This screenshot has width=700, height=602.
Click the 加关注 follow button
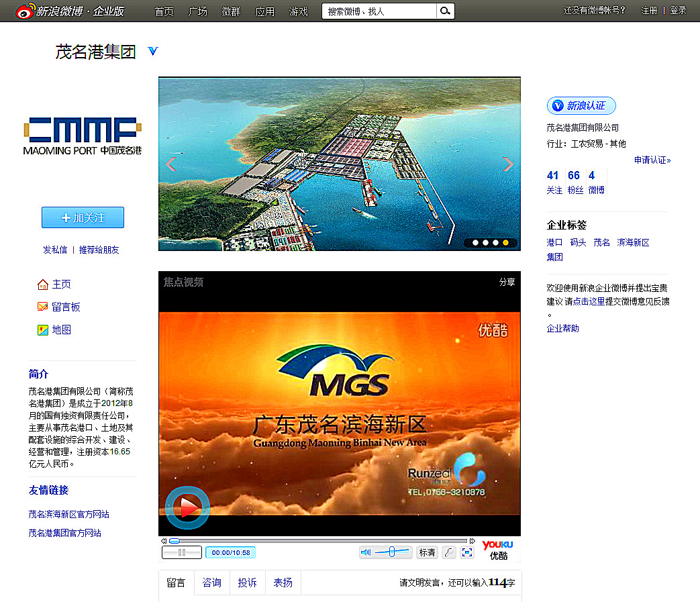[x=83, y=217]
